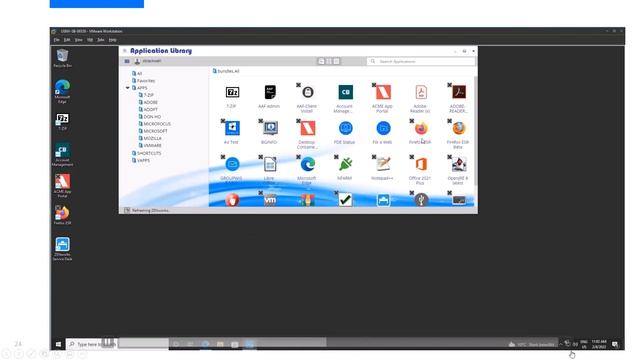This screenshot has height=360, width=640.
Task: Select the 7-ZIP subfolder in tree
Action: [146, 95]
